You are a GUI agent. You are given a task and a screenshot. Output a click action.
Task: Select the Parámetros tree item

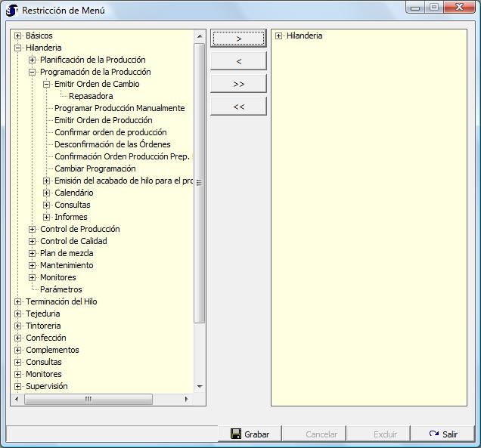coord(61,289)
